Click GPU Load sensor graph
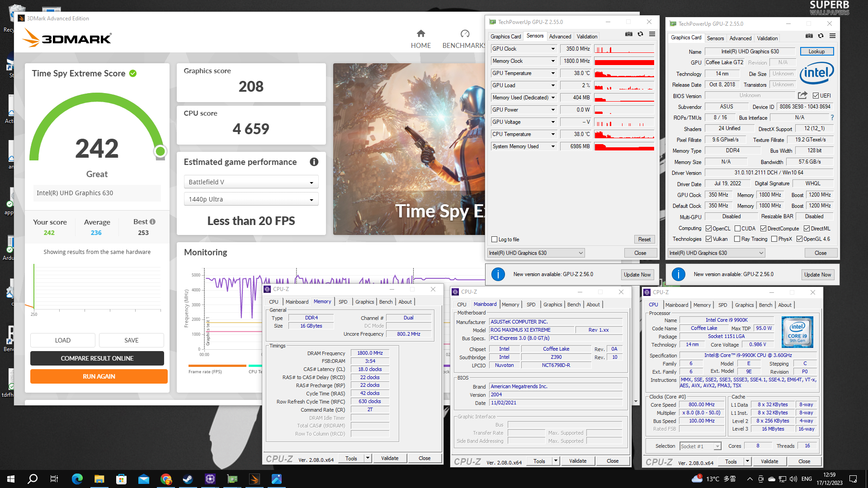 (624, 85)
